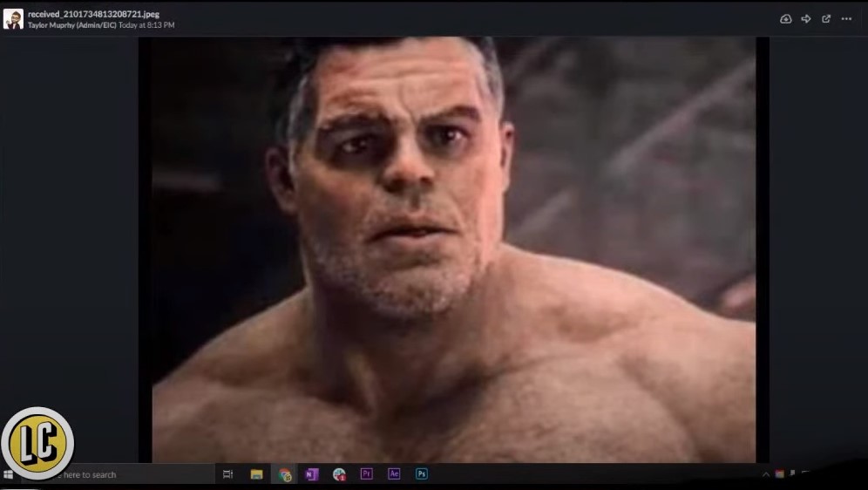
Task: Share the image using the arrow icon
Action: [x=806, y=19]
